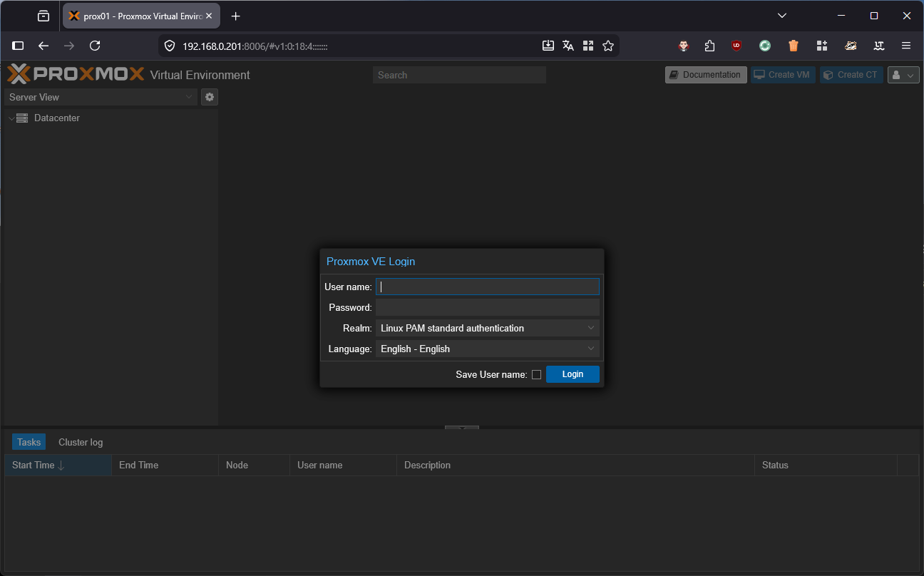Switch to the Tasks tab
The height and width of the screenshot is (576, 924).
[x=29, y=442]
